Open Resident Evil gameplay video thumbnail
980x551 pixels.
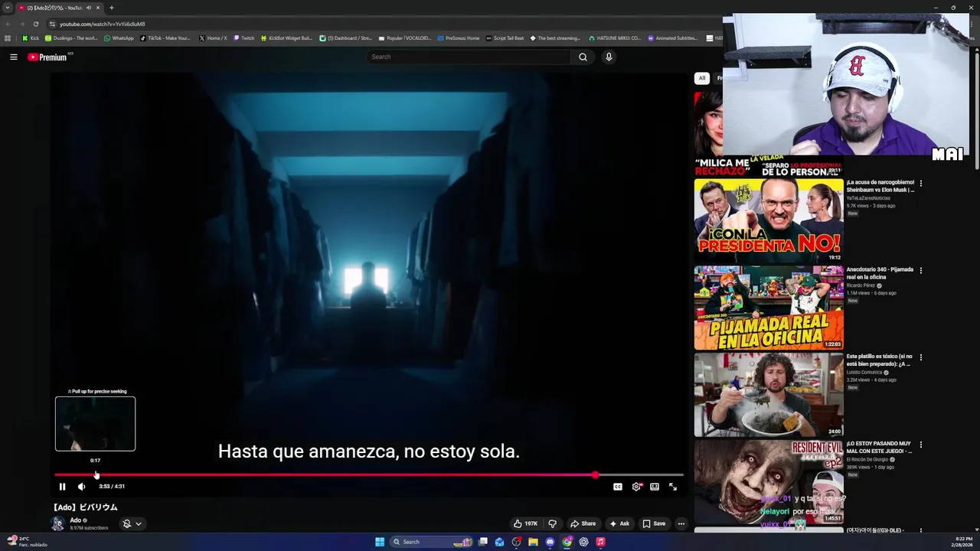[769, 482]
